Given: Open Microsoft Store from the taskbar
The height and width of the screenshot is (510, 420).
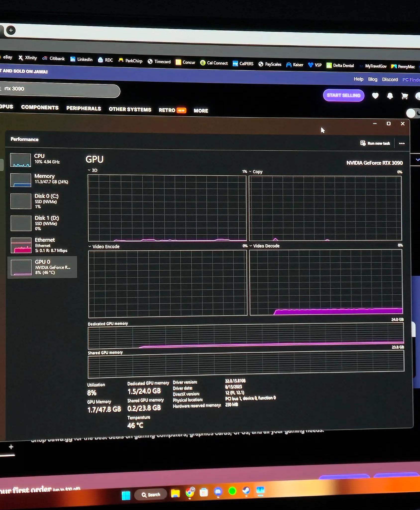Looking at the screenshot, I should [204, 492].
